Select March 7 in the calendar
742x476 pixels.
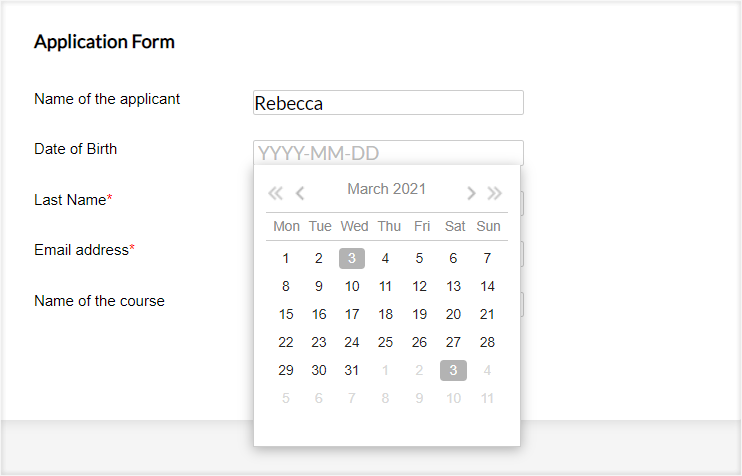(487, 258)
